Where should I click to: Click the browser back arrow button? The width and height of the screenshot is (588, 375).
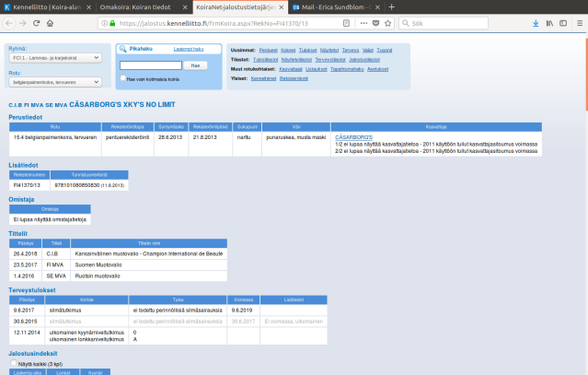(10, 21)
